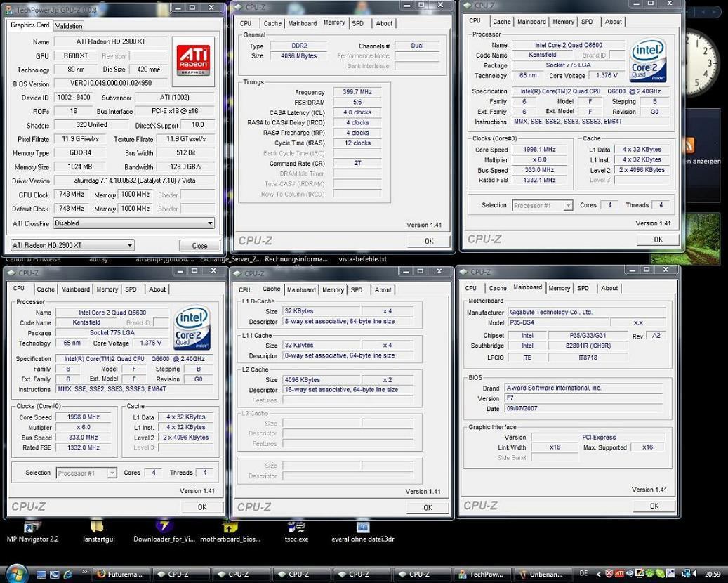Click OK in CPU-Z showing 1998.0 MHz
Screen dimensions: 728x583
coord(202,507)
